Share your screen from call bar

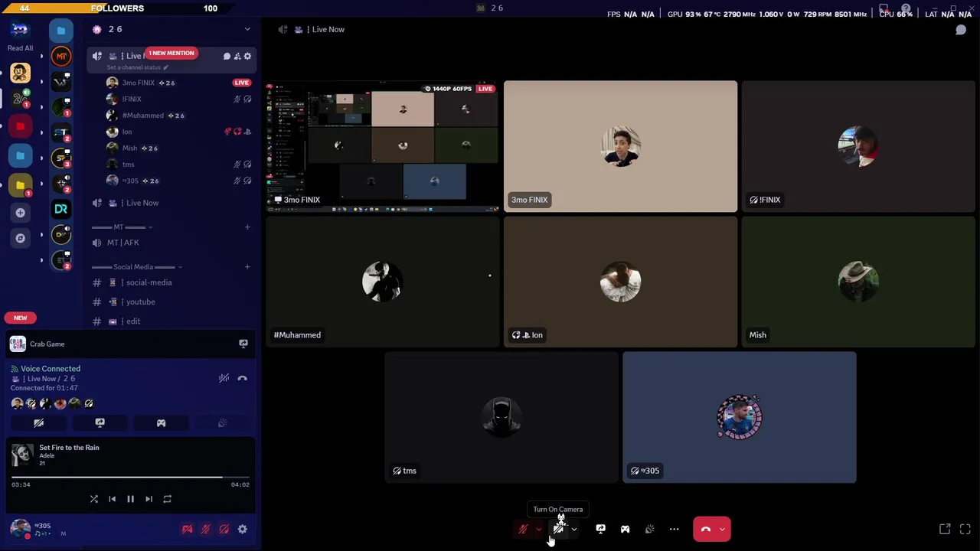600,529
